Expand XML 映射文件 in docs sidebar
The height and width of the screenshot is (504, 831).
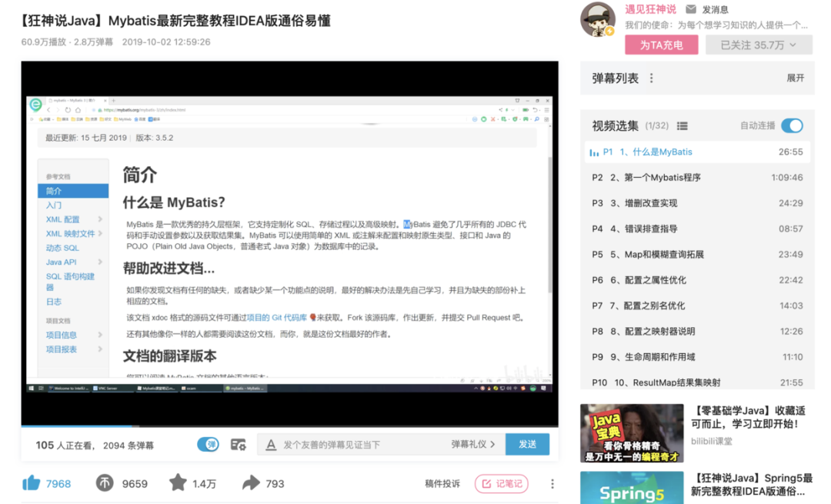coord(100,233)
